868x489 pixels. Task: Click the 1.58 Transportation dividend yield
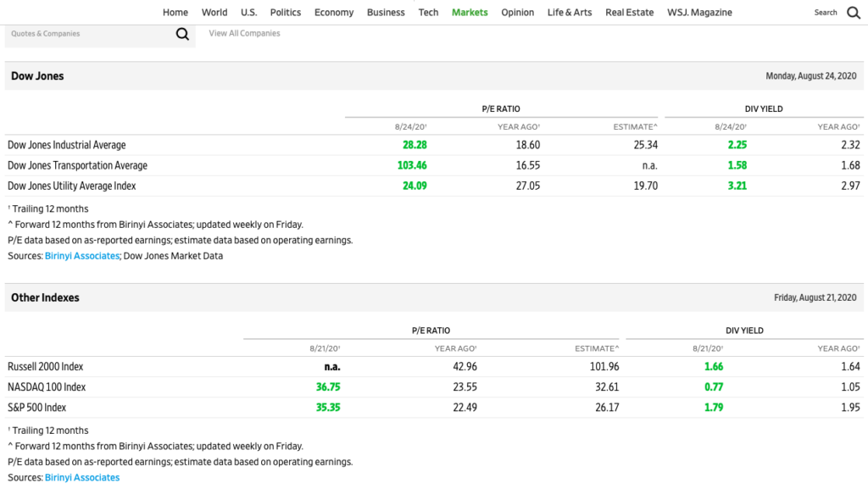click(737, 165)
